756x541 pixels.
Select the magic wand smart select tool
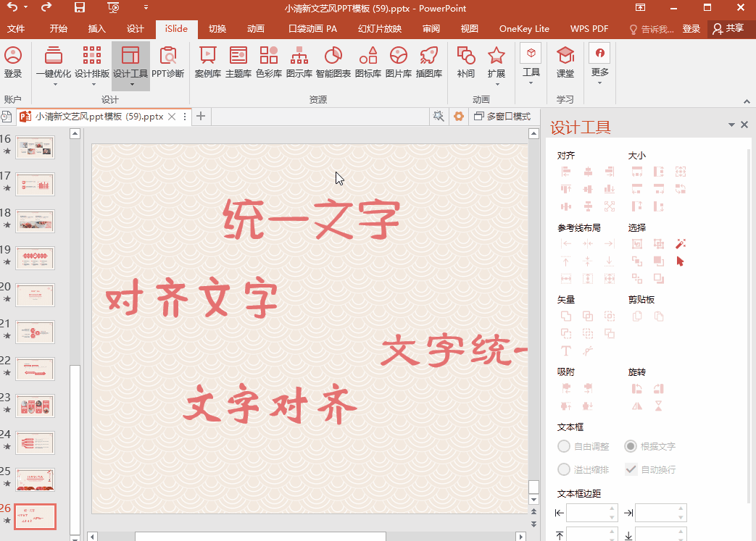point(680,244)
